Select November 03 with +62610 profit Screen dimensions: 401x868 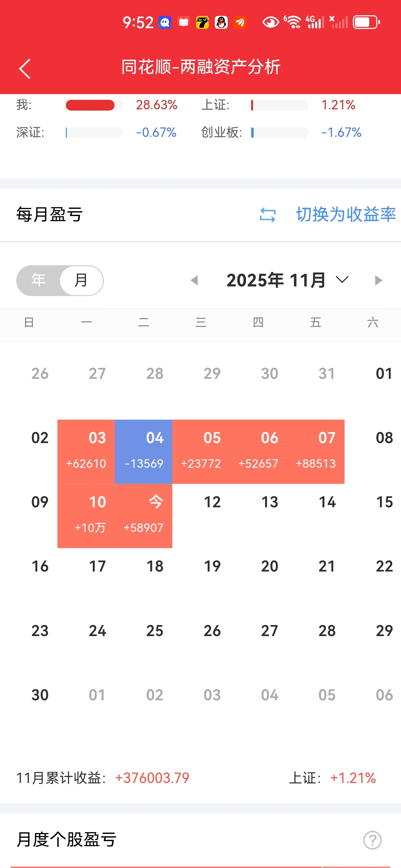pos(86,452)
